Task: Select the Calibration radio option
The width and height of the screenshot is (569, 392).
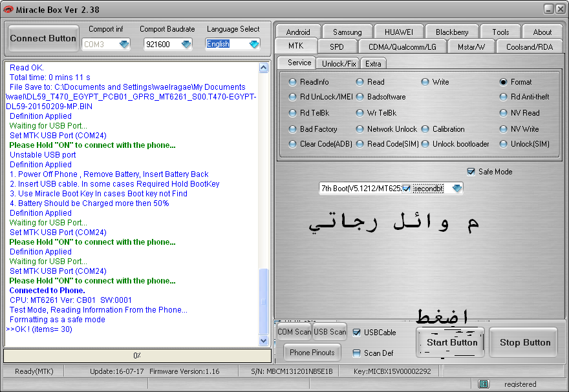Action: (x=425, y=129)
